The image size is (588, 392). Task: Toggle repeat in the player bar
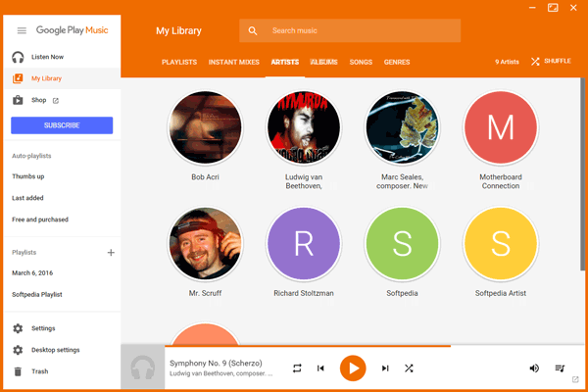(x=297, y=368)
